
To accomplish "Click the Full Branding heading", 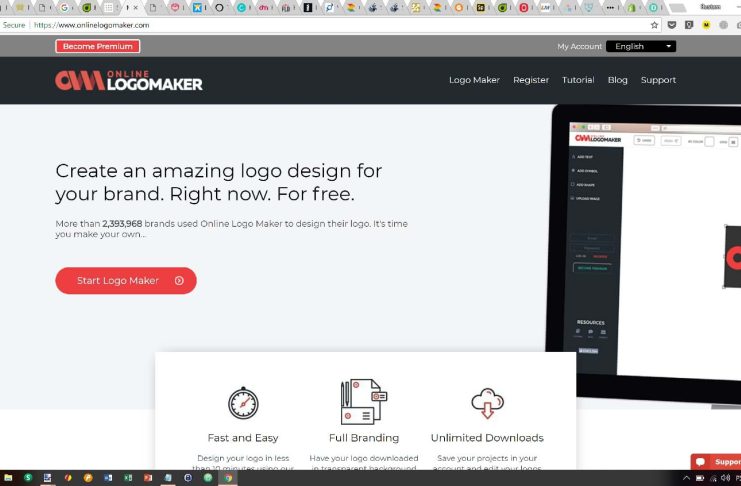I will (364, 438).
